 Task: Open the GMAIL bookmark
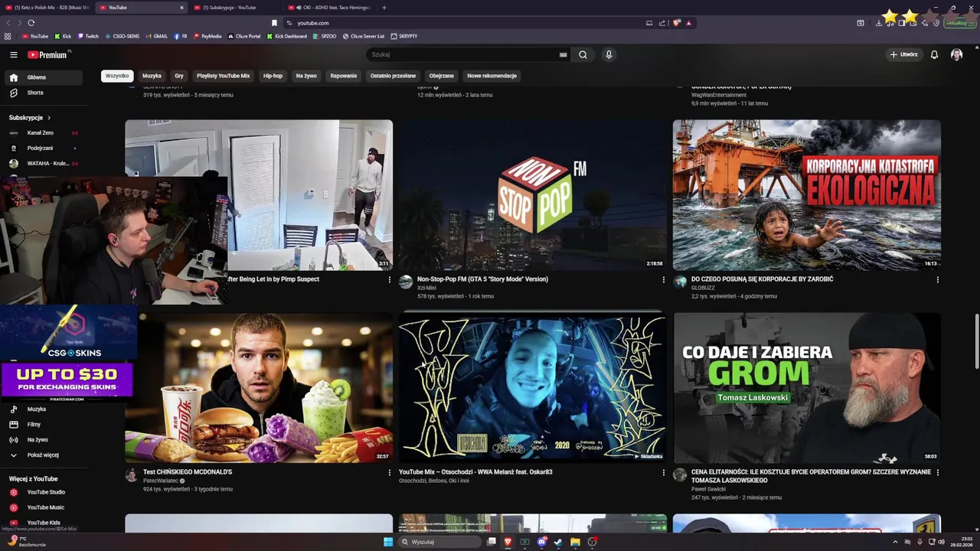pos(156,36)
